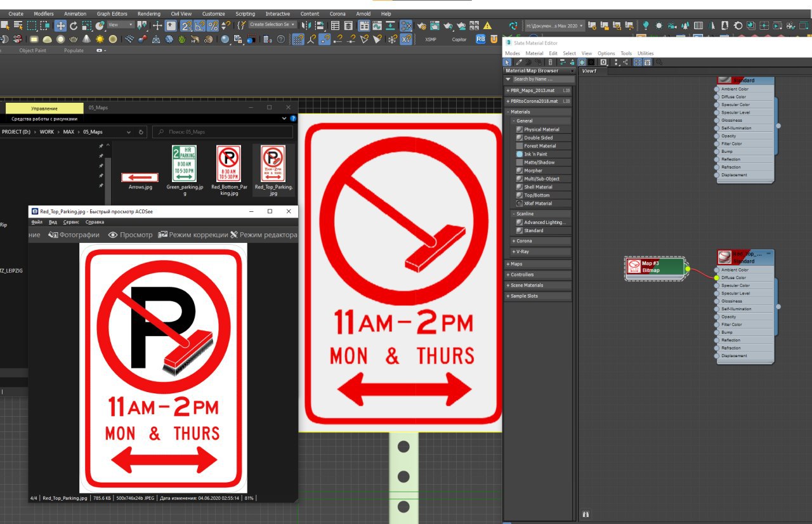This screenshot has height=524, width=812.
Task: Open the Create Selection Set dropdown
Action: (x=272, y=25)
